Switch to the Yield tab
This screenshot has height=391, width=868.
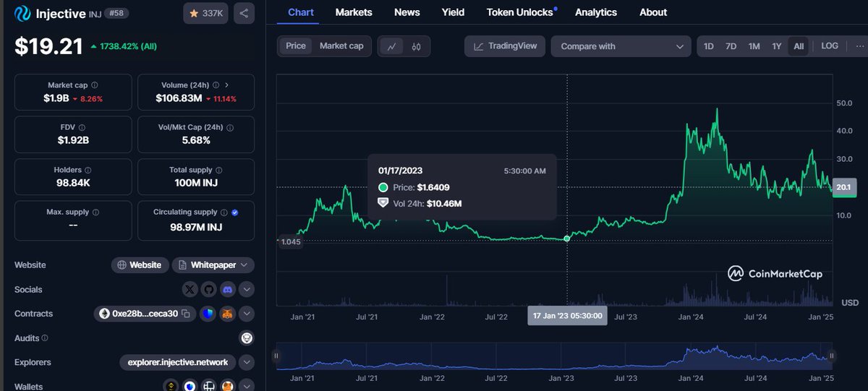coord(454,12)
